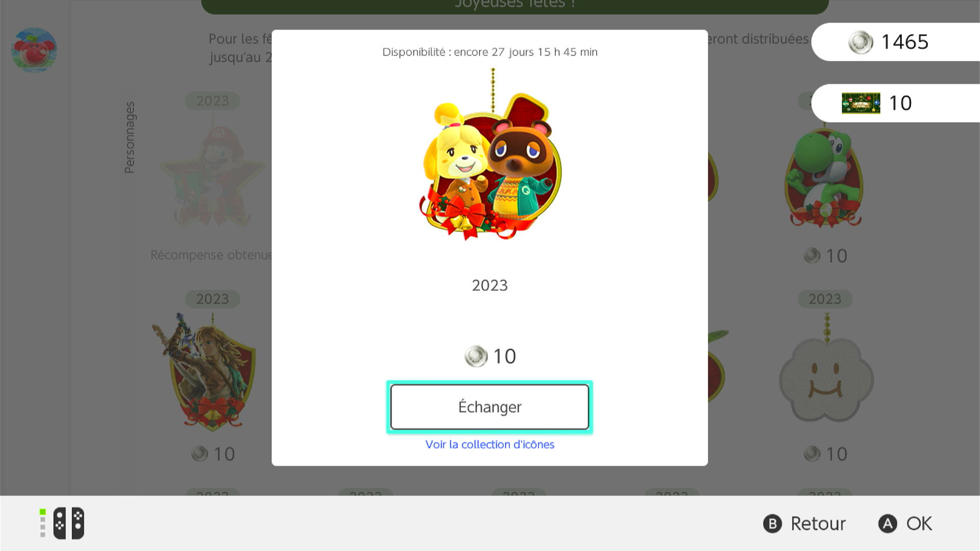The width and height of the screenshot is (980, 551).
Task: Click the A OK button
Action: 905,523
